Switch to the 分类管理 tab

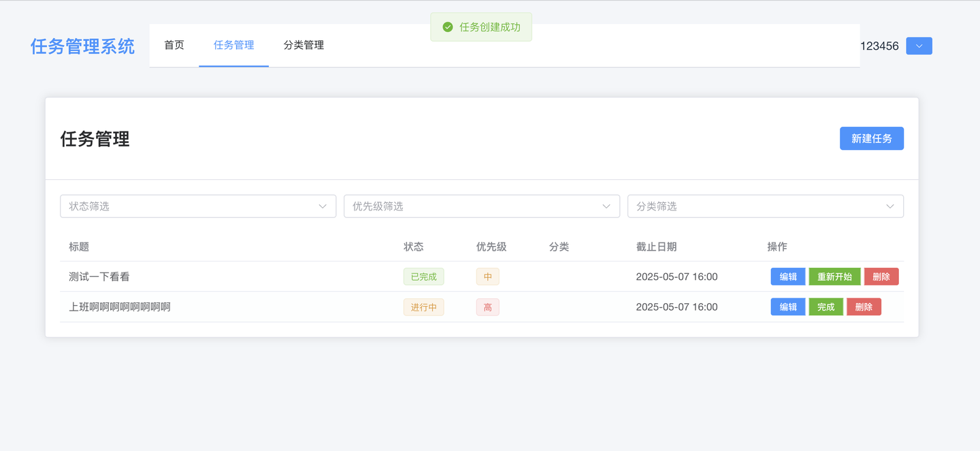pyautogui.click(x=304, y=45)
